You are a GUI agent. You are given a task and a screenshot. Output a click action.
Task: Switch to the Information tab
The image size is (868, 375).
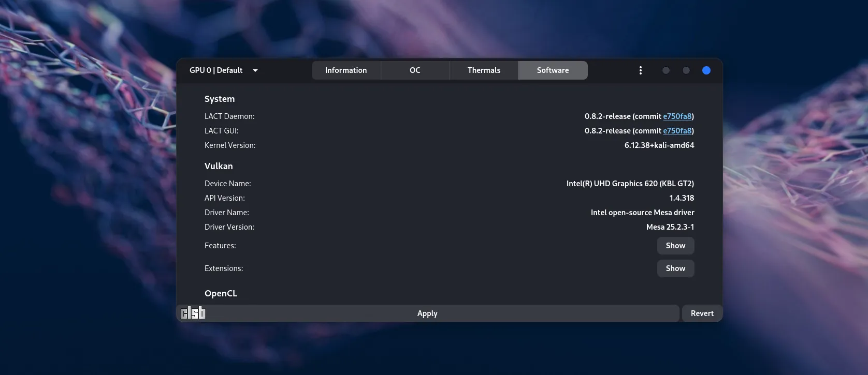[346, 70]
